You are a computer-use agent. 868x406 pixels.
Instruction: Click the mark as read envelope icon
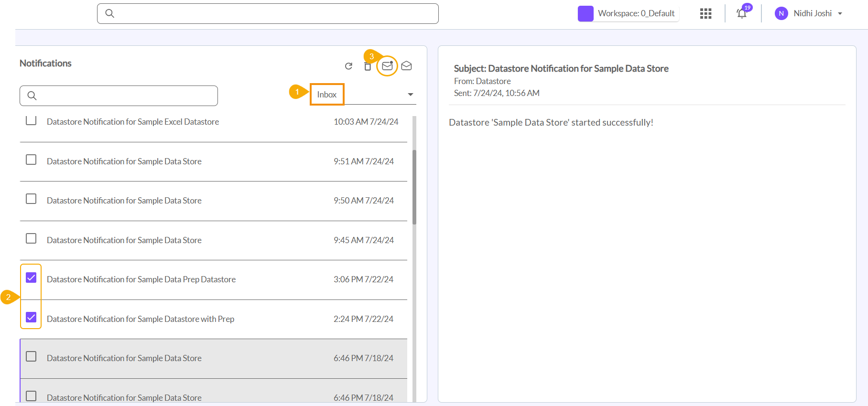point(406,66)
